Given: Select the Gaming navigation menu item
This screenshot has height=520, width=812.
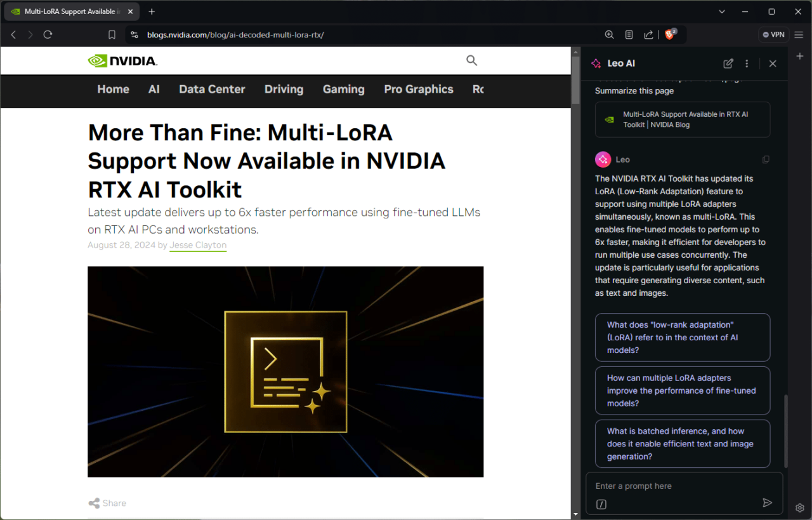Looking at the screenshot, I should [343, 90].
